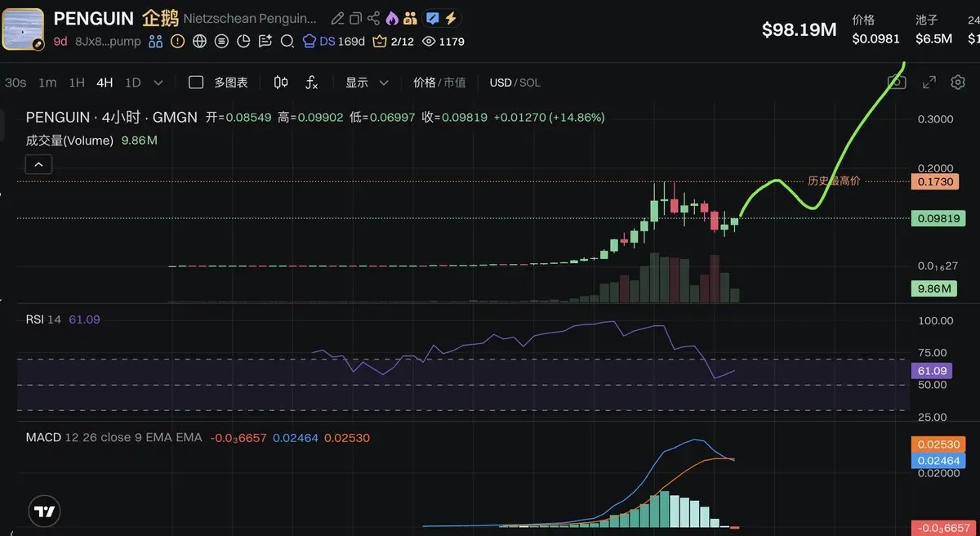The width and height of the screenshot is (980, 536).
Task: Click the circled lines icon
Action: [x=221, y=41]
